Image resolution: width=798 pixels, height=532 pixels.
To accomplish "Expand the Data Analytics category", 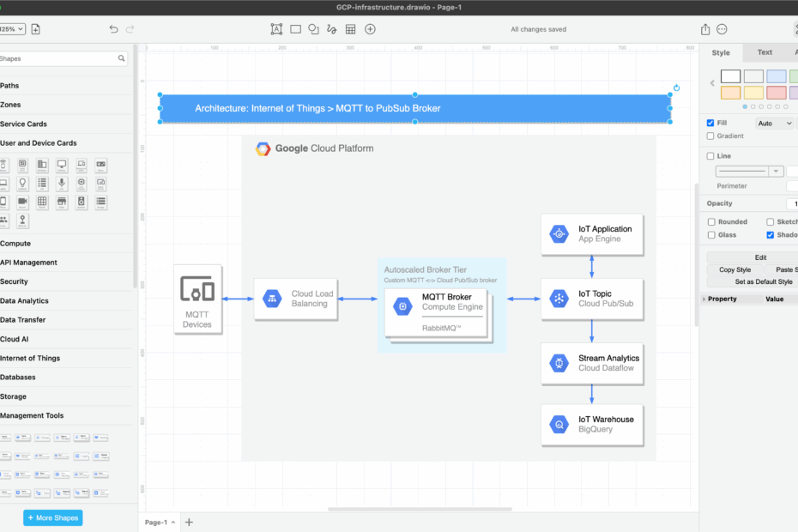I will [x=24, y=301].
